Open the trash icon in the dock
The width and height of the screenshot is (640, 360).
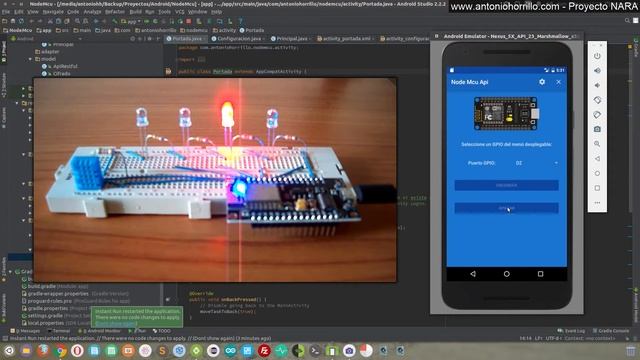[x=631, y=351]
